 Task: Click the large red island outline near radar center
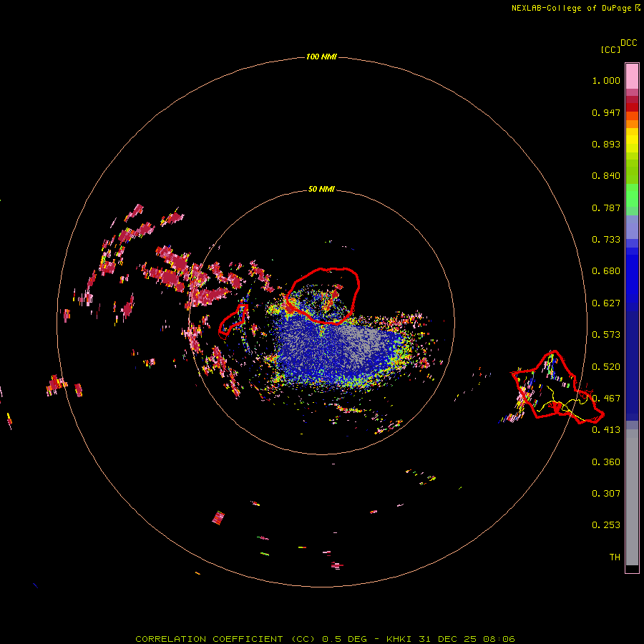pos(323,296)
